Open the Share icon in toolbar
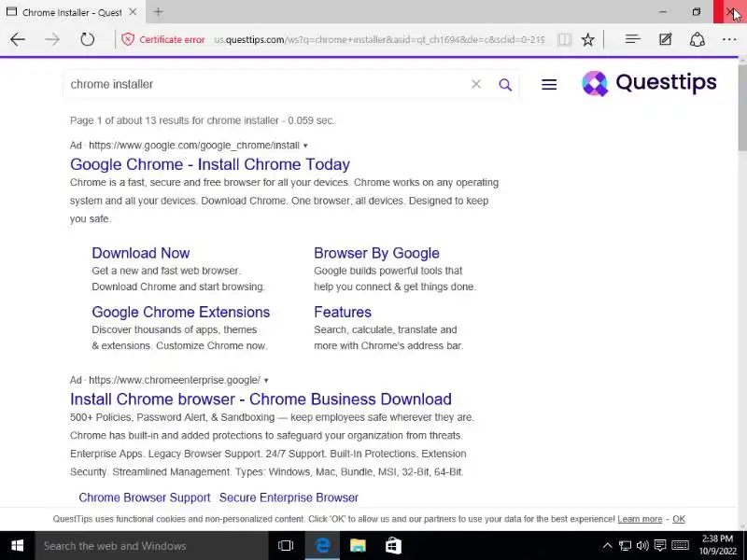 pos(698,39)
